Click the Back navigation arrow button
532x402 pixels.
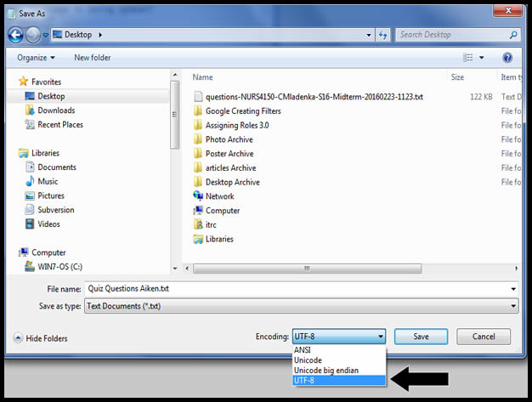point(15,35)
